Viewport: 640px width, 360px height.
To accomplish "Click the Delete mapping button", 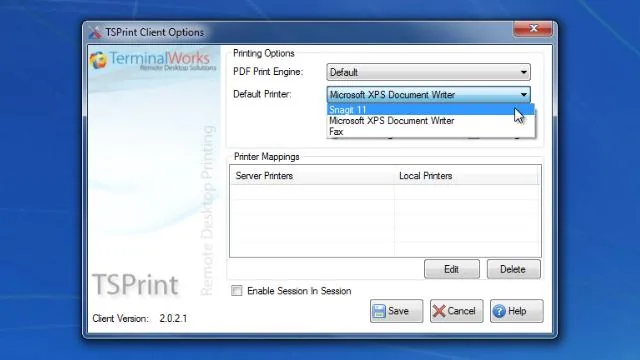I will [x=513, y=269].
